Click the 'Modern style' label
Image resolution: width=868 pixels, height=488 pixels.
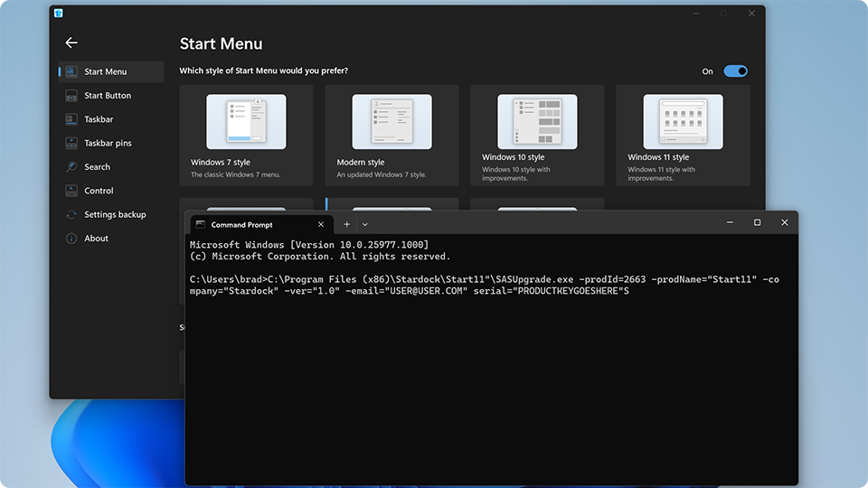coord(361,162)
